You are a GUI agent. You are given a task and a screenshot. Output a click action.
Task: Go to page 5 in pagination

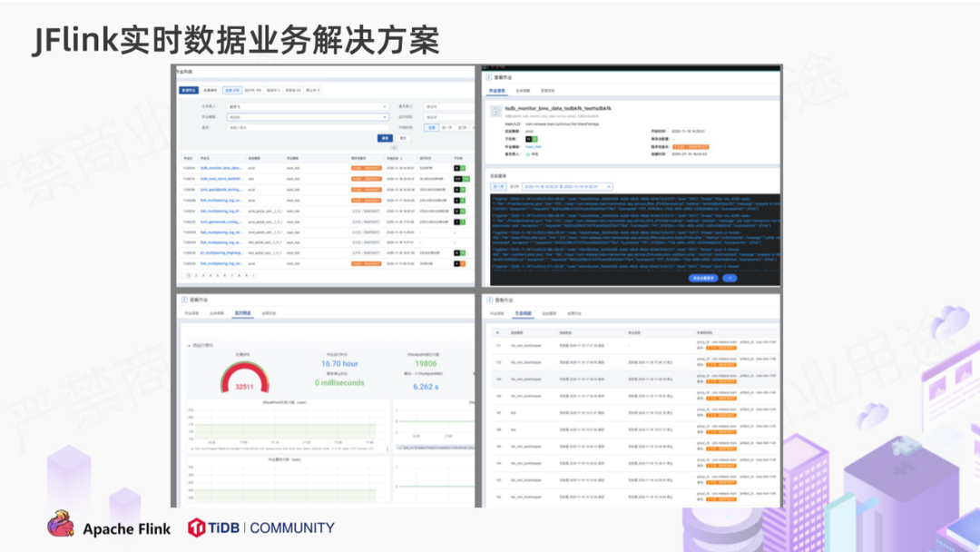pos(218,275)
